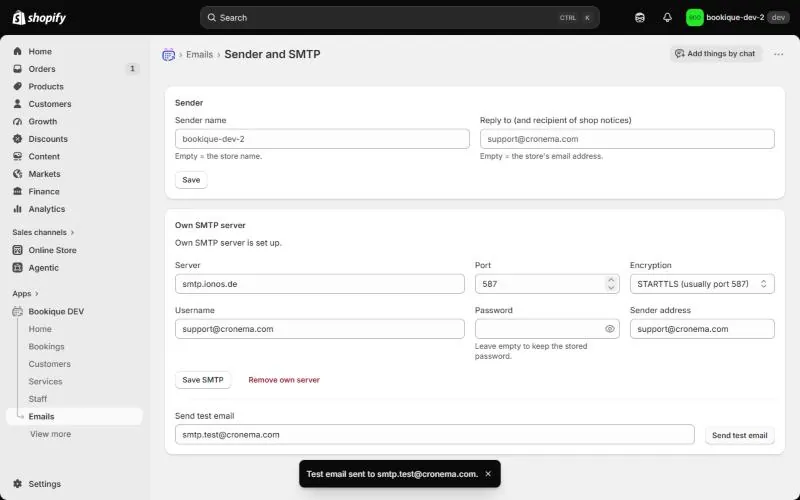
Task: Click the Shopify logo
Action: [x=39, y=18]
